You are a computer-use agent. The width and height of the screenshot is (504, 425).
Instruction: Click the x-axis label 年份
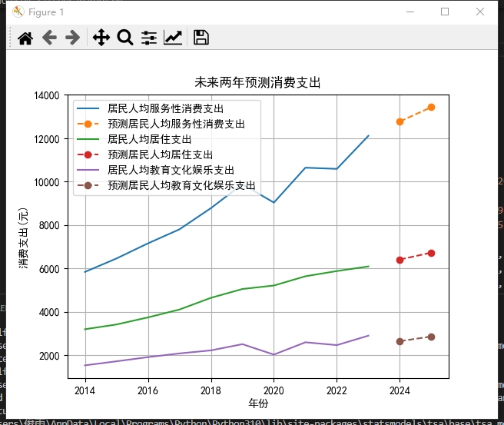(258, 403)
